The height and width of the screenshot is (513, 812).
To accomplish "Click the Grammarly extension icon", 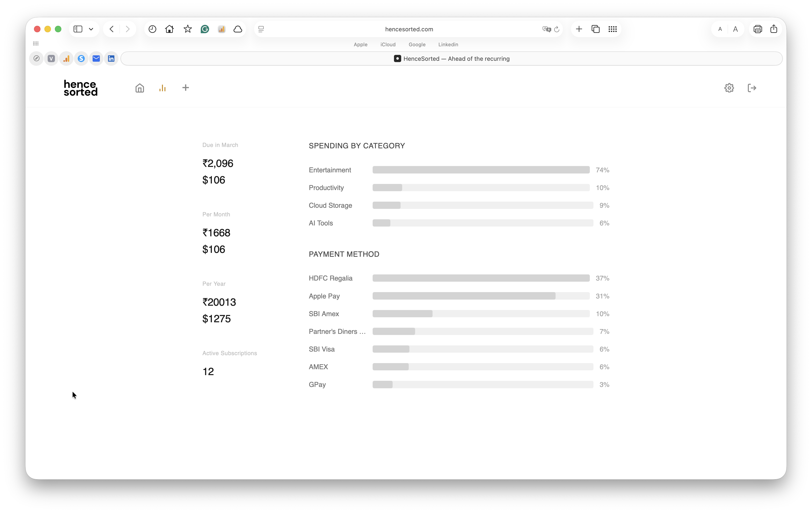I will (205, 29).
